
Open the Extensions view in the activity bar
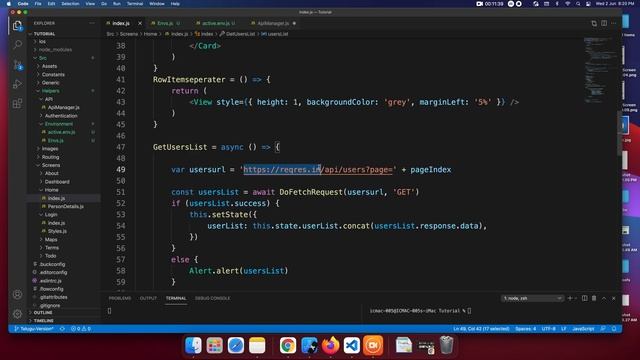pyautogui.click(x=17, y=103)
